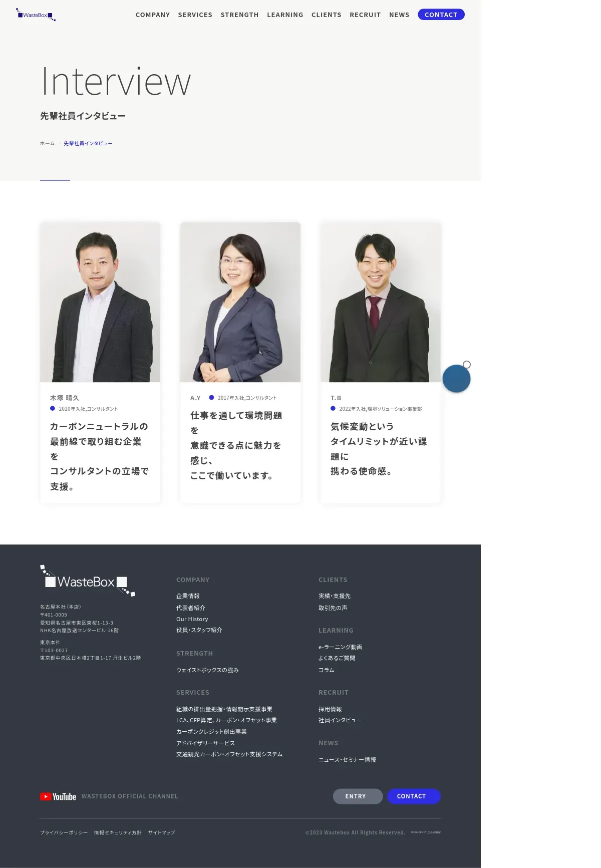Open RECRUIT in top navigation

click(365, 15)
